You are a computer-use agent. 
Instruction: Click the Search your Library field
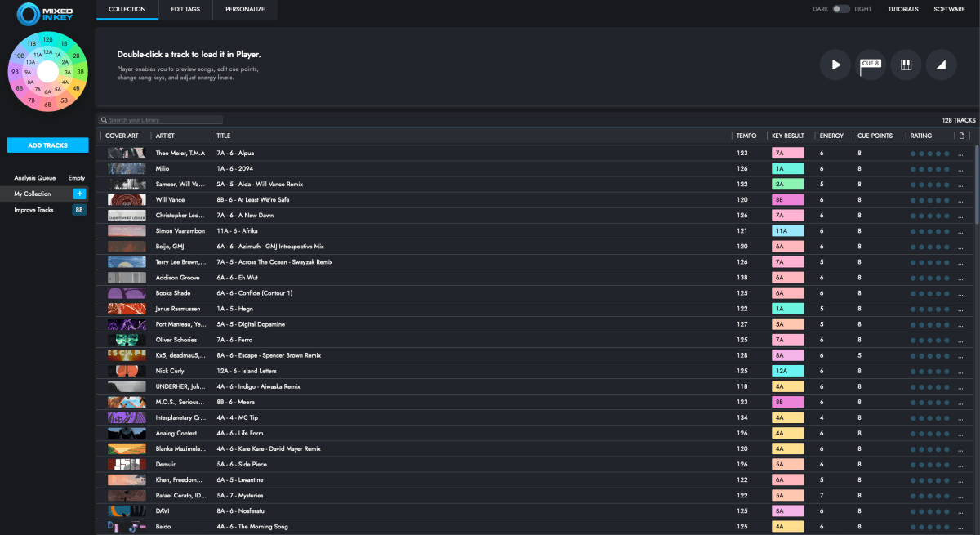click(163, 120)
